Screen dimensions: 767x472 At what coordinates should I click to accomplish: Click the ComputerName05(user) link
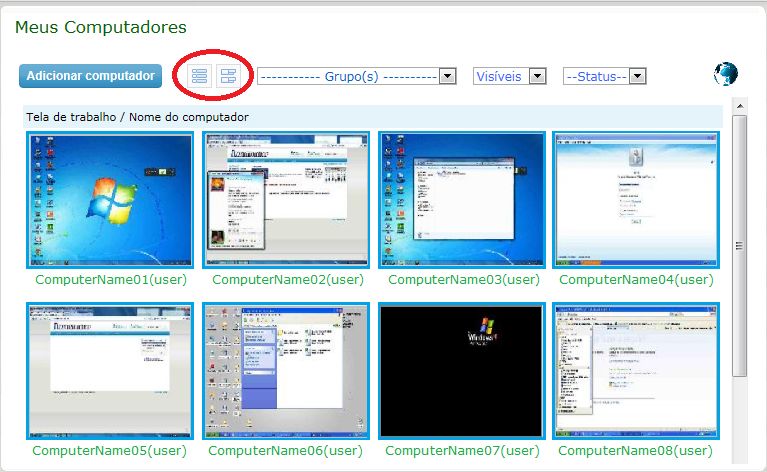(110, 450)
